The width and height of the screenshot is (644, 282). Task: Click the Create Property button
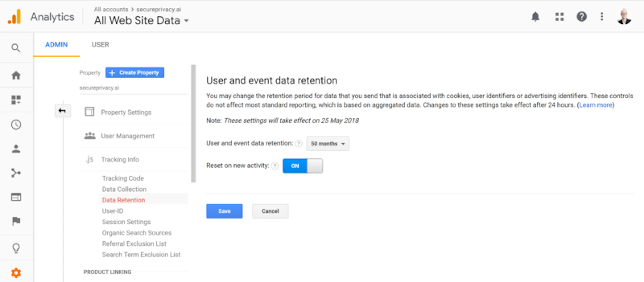click(135, 72)
